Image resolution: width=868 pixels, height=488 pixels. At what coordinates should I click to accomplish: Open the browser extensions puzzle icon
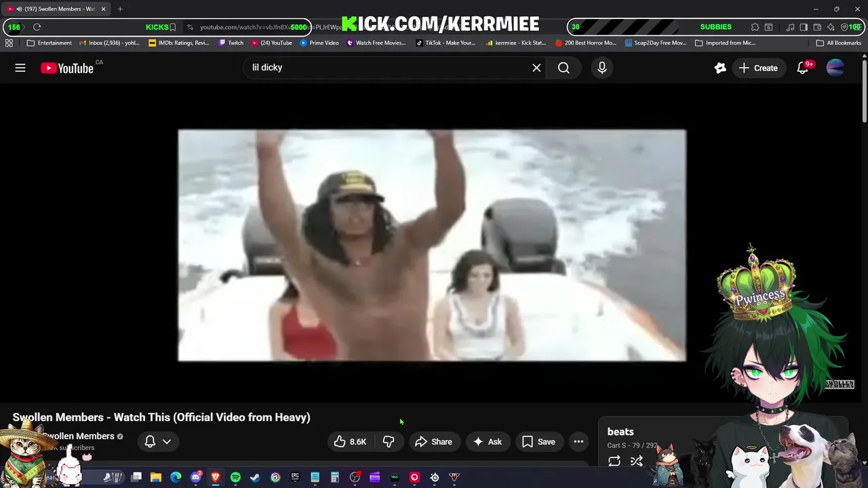pos(755,27)
